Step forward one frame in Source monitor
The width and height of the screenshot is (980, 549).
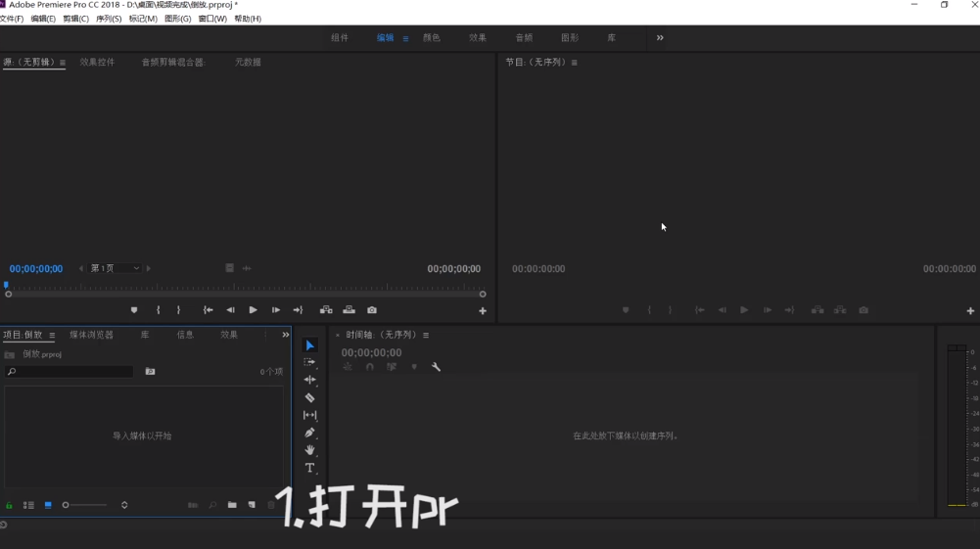coord(276,310)
